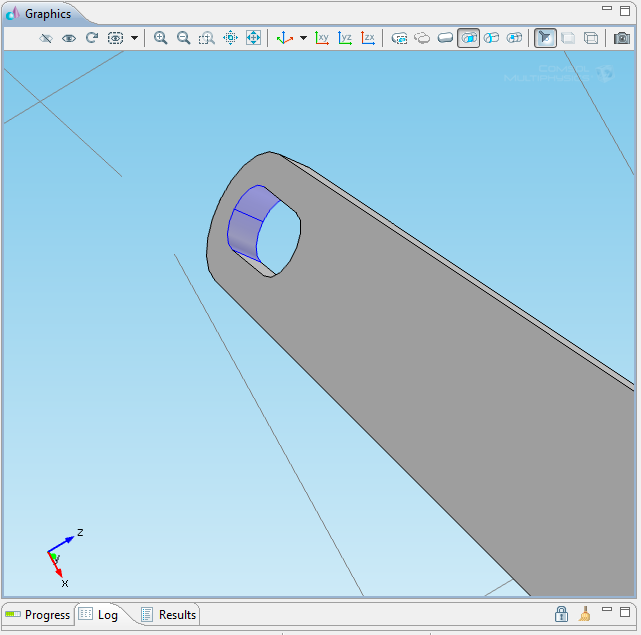Toggle Wireframe Rendering
Viewport: 641px width, 635px height.
click(591, 38)
